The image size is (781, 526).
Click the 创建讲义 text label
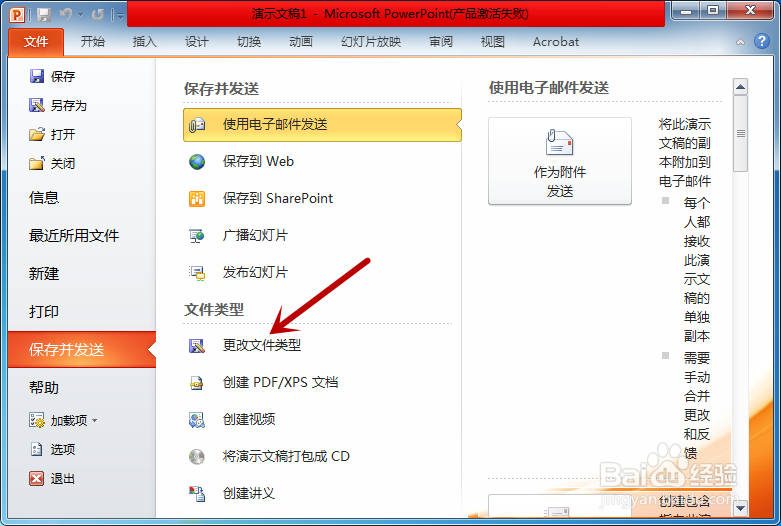click(249, 493)
